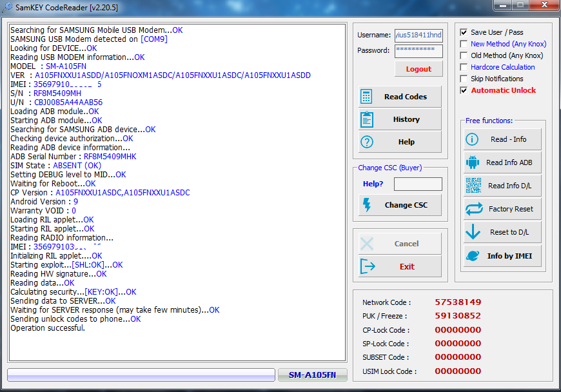Click the USIM Lock Code value
Image resolution: width=561 pixels, height=392 pixels.
click(x=458, y=371)
